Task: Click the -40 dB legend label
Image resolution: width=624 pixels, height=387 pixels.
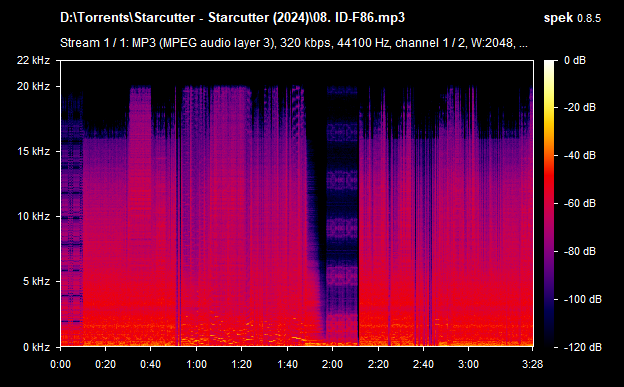Action: tap(580, 155)
